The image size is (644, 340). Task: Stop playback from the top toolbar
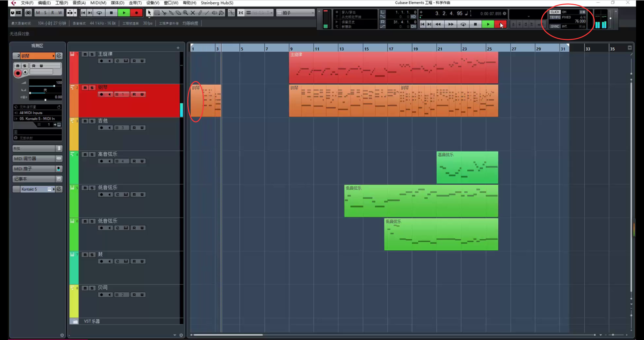point(111,13)
